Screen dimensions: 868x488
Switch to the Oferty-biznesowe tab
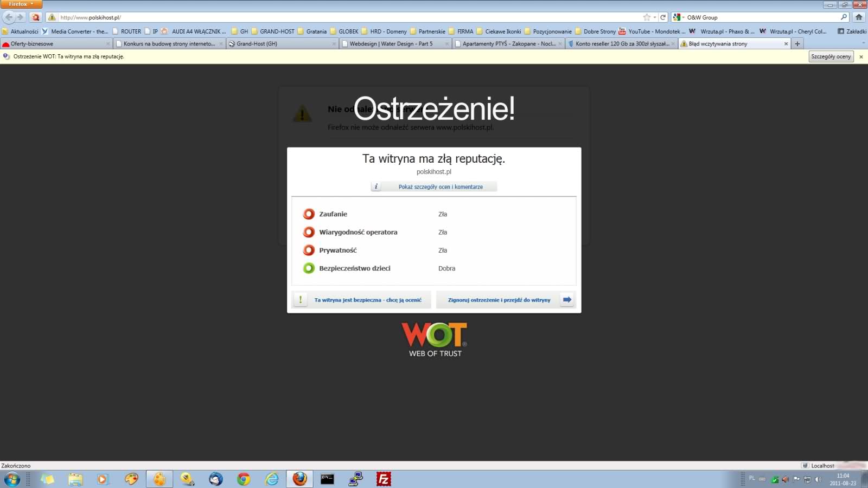click(56, 44)
